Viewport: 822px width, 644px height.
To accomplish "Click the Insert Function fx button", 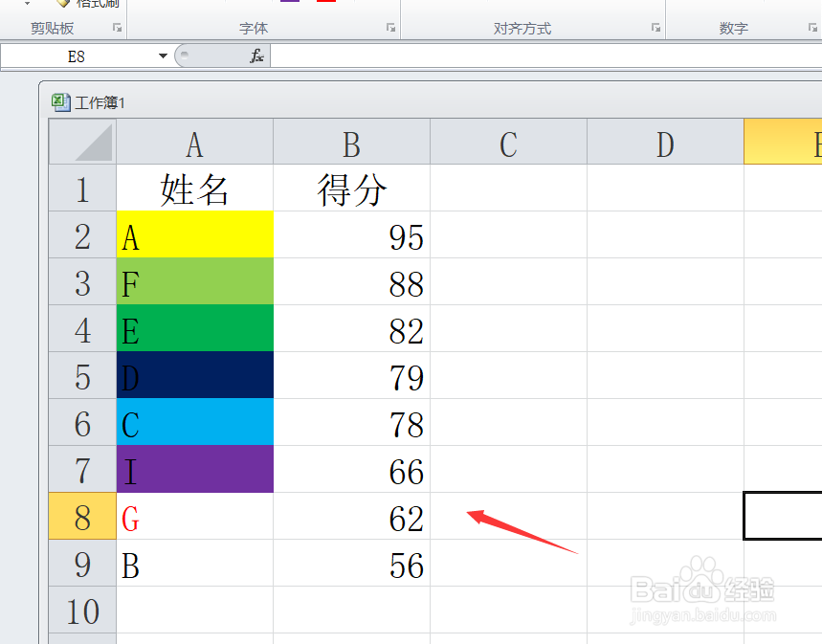I will click(x=256, y=56).
